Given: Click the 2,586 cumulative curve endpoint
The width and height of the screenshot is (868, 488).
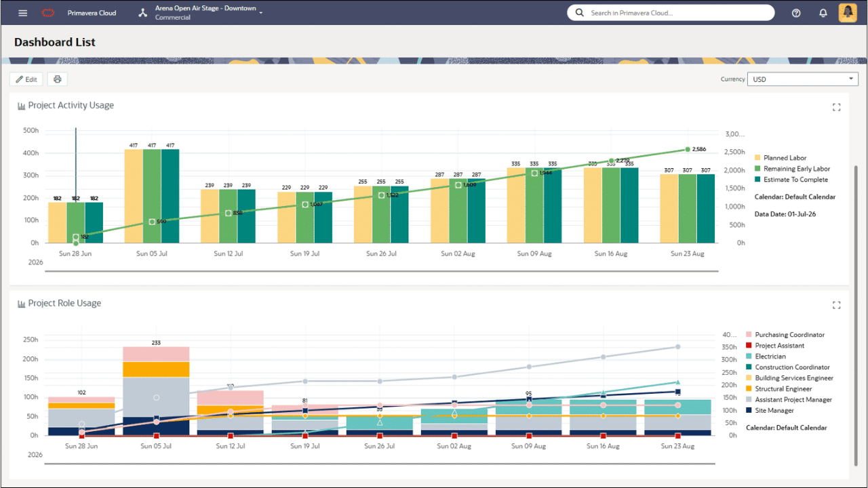Looking at the screenshot, I should coord(688,149).
